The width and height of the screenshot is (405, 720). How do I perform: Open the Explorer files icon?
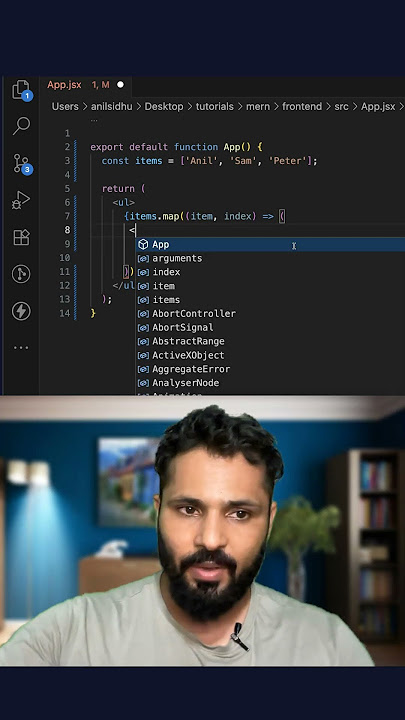pos(21,90)
